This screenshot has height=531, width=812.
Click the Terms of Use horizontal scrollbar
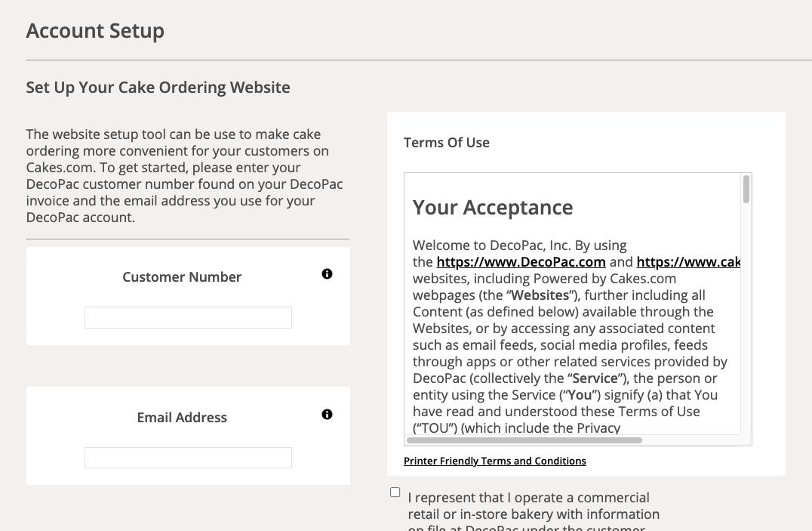click(524, 440)
